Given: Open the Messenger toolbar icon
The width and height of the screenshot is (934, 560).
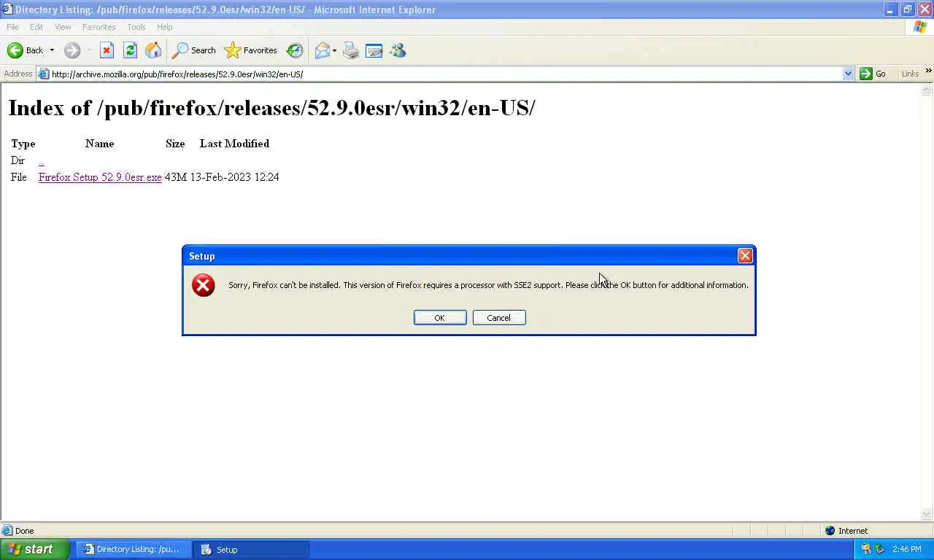Looking at the screenshot, I should coord(398,50).
